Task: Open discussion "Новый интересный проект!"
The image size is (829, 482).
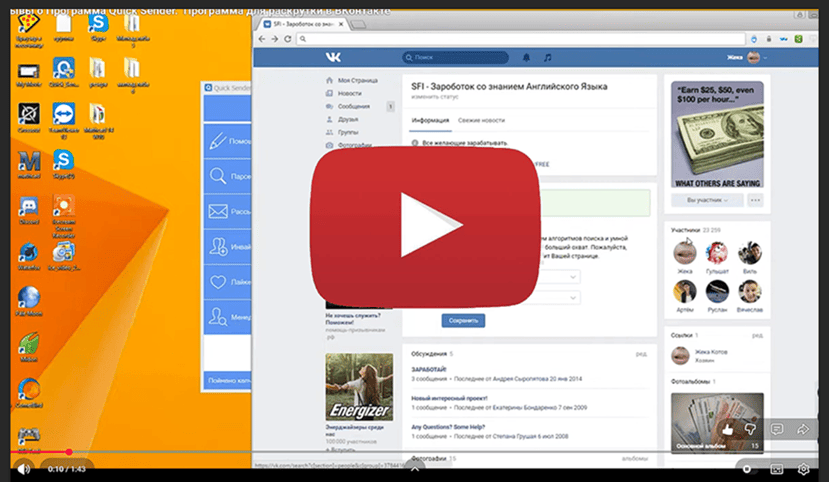Action: click(449, 398)
